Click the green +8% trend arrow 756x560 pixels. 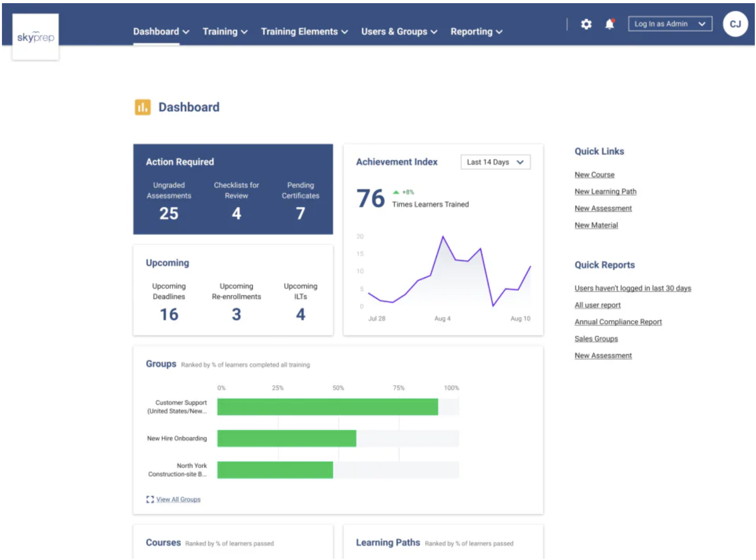click(396, 192)
